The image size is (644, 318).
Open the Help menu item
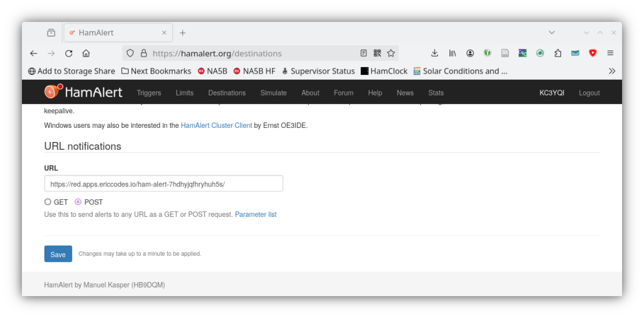click(375, 93)
